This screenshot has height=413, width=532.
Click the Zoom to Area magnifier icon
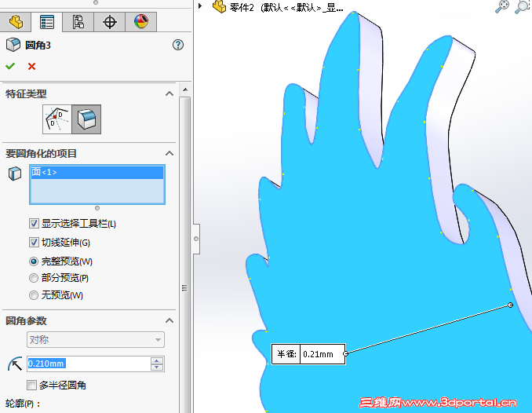point(523,6)
